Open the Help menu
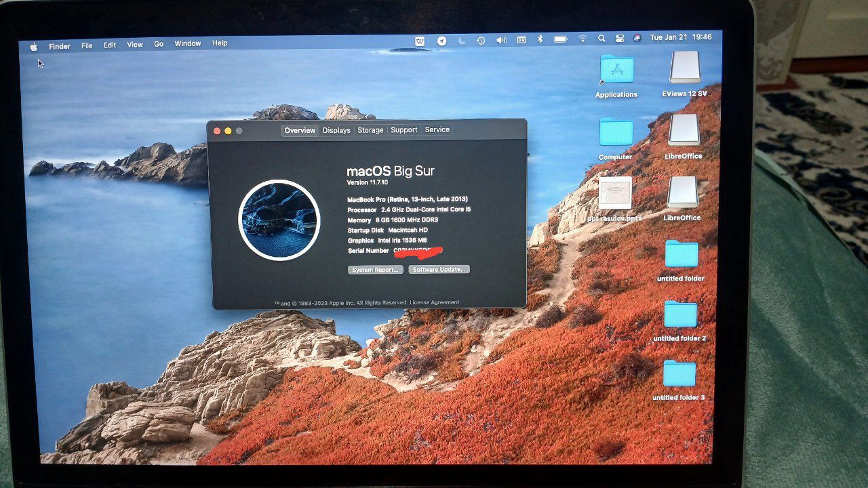The height and width of the screenshot is (488, 868). coord(220,43)
